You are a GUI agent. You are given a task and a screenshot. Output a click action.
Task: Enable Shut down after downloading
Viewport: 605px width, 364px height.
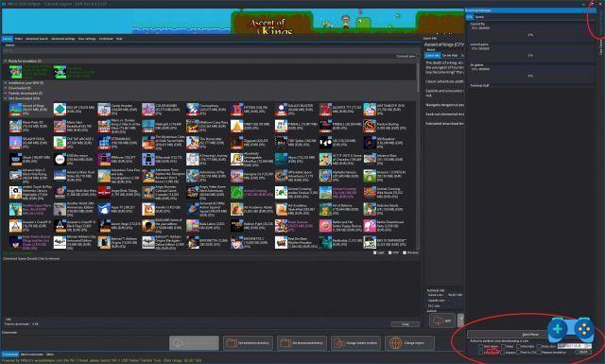480,346
